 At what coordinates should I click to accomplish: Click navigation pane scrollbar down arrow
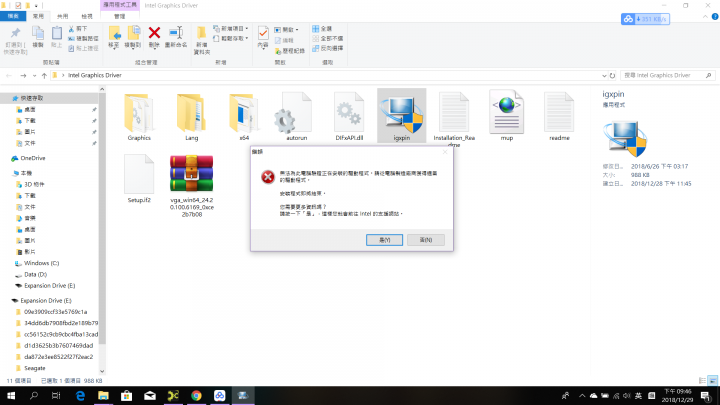tap(102, 371)
